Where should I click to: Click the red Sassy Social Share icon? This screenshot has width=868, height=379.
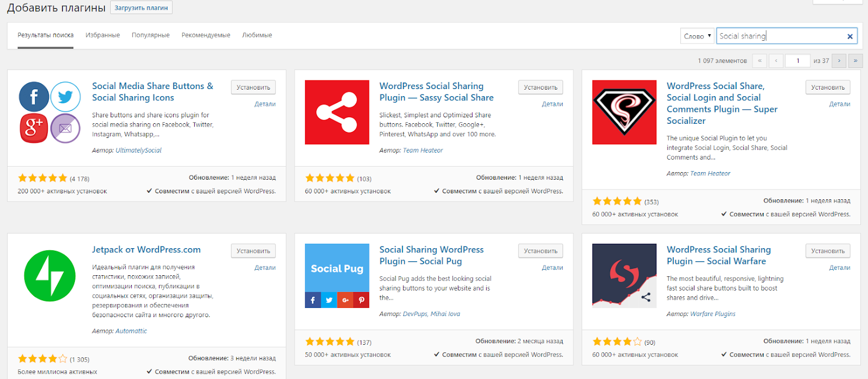tap(337, 112)
